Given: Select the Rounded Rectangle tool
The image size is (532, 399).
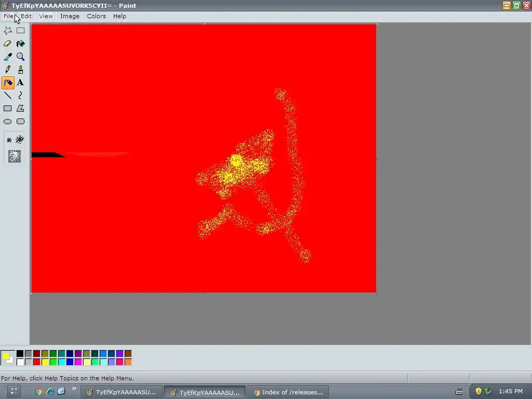Looking at the screenshot, I should point(21,122).
